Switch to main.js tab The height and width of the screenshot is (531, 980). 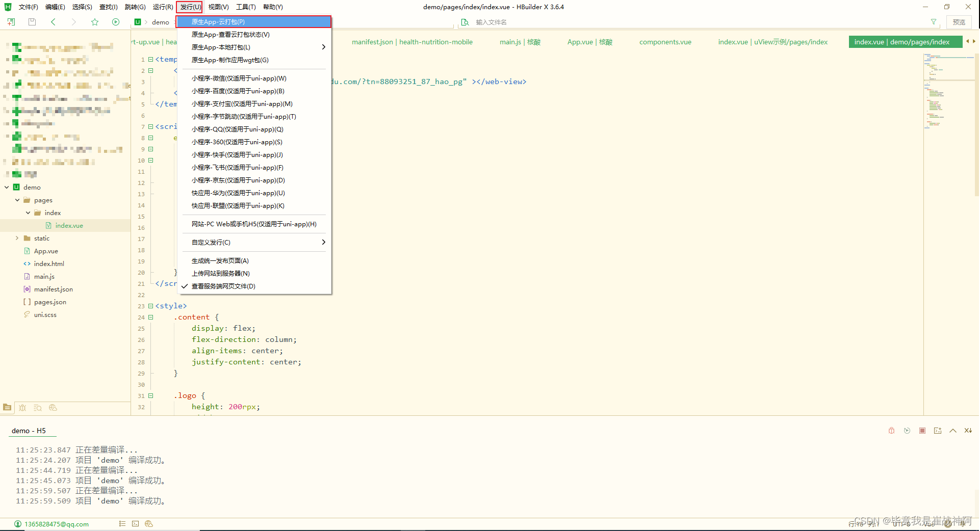point(520,42)
